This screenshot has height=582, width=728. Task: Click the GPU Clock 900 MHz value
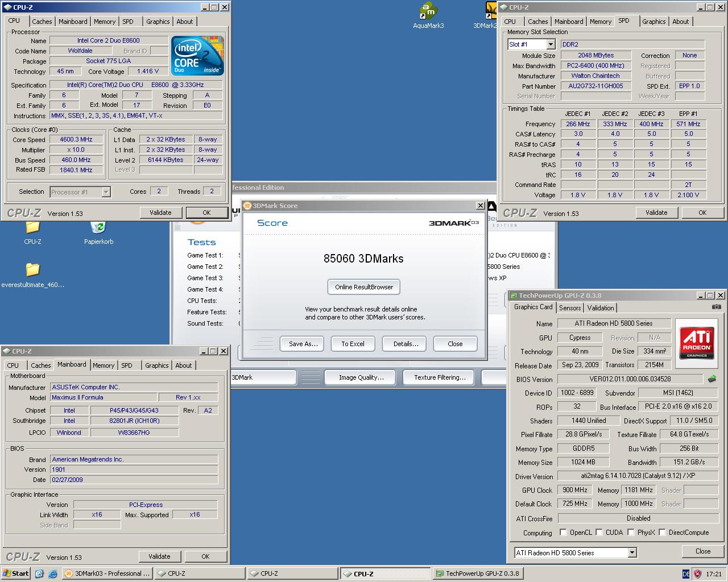pos(575,490)
